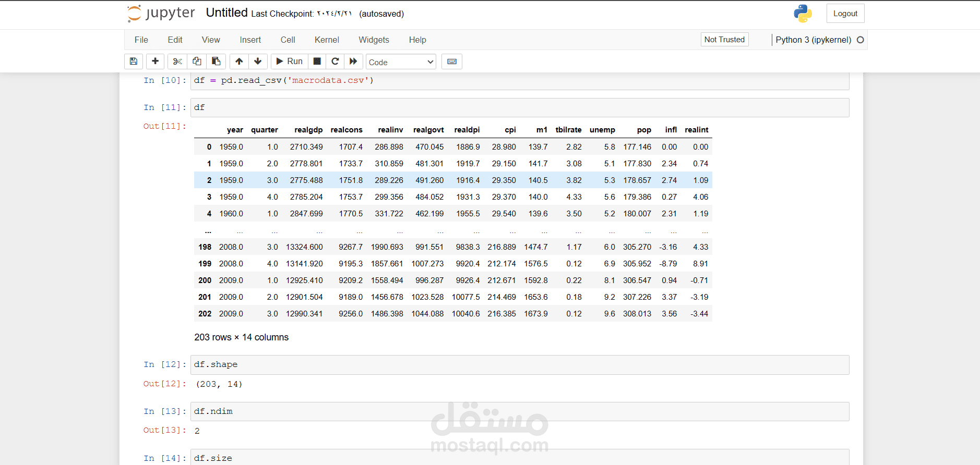Click the Not Trusted button
980x465 pixels.
pos(724,40)
